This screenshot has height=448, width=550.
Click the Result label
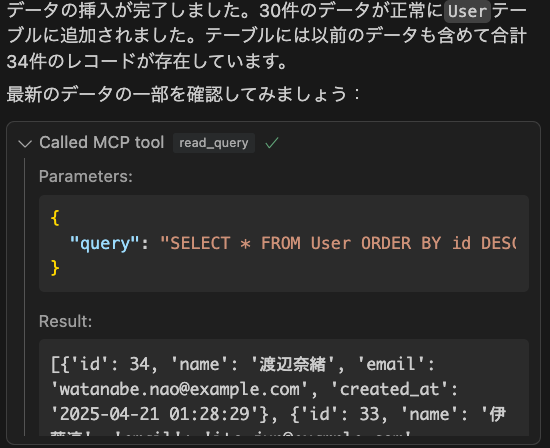coord(66,321)
